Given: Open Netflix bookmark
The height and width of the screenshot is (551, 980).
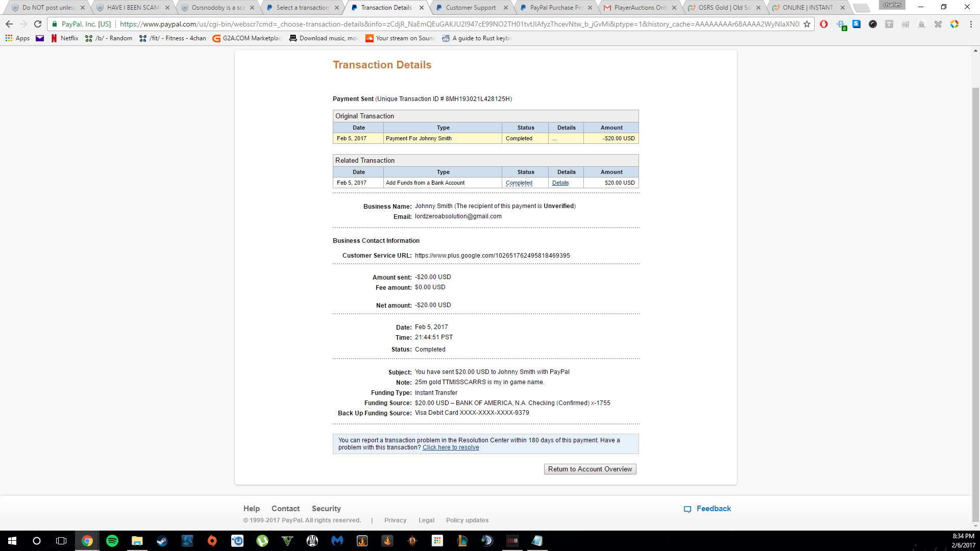Looking at the screenshot, I should tap(64, 38).
